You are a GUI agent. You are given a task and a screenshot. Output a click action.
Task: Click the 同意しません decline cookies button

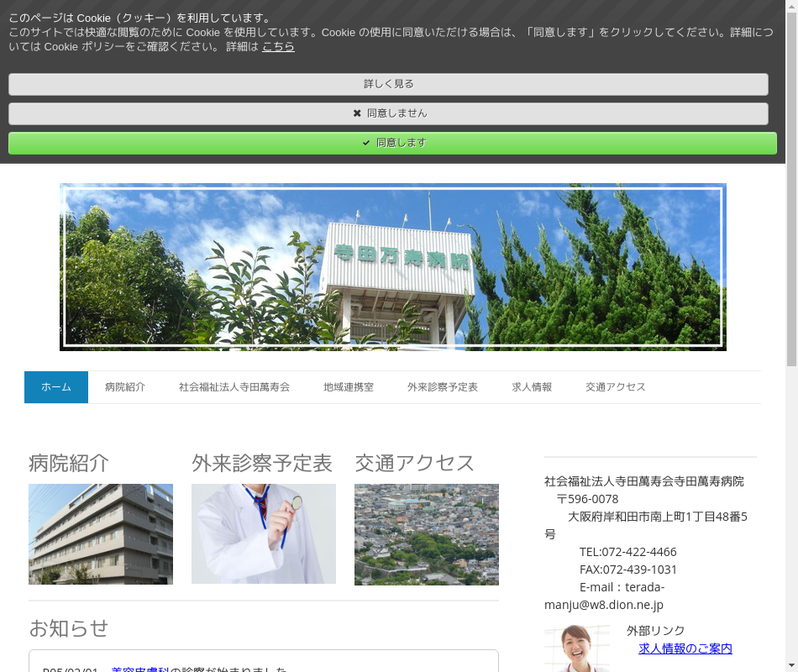click(388, 113)
